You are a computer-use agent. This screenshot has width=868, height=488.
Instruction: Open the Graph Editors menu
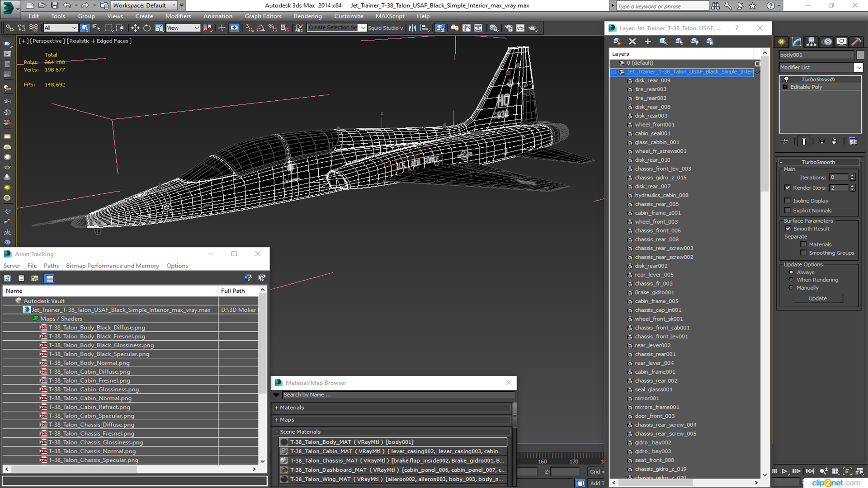(x=263, y=16)
